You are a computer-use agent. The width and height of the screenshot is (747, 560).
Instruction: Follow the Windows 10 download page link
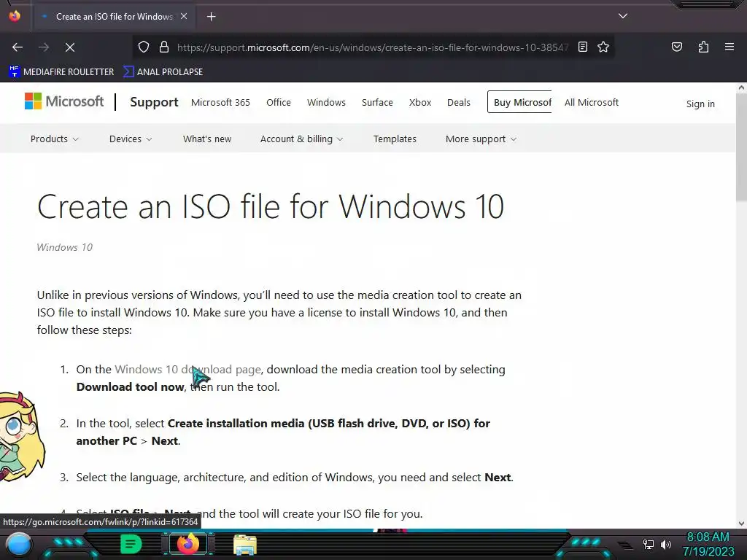click(x=187, y=370)
